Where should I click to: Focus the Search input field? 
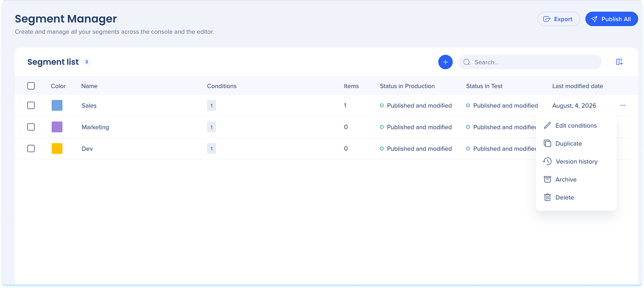coord(530,62)
